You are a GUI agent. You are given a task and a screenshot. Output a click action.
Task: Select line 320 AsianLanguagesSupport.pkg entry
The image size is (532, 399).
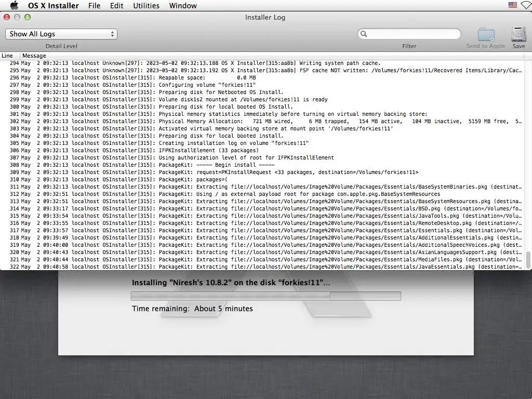pos(262,252)
